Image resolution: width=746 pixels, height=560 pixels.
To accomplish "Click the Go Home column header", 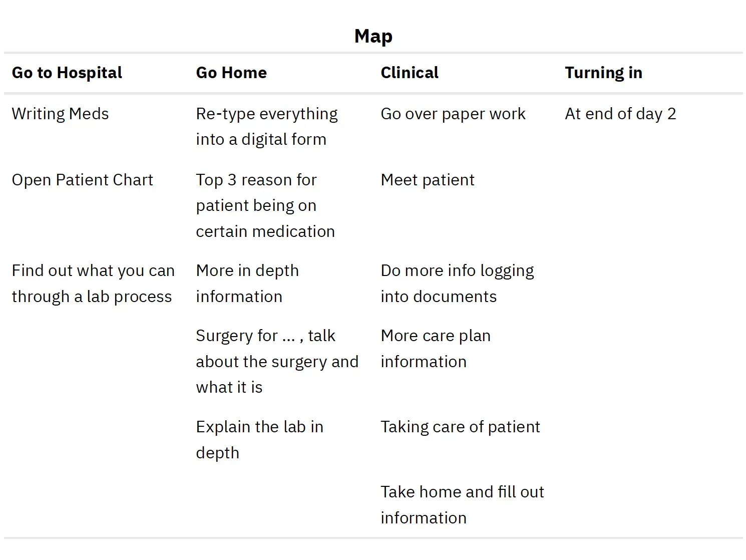I will pyautogui.click(x=231, y=73).
